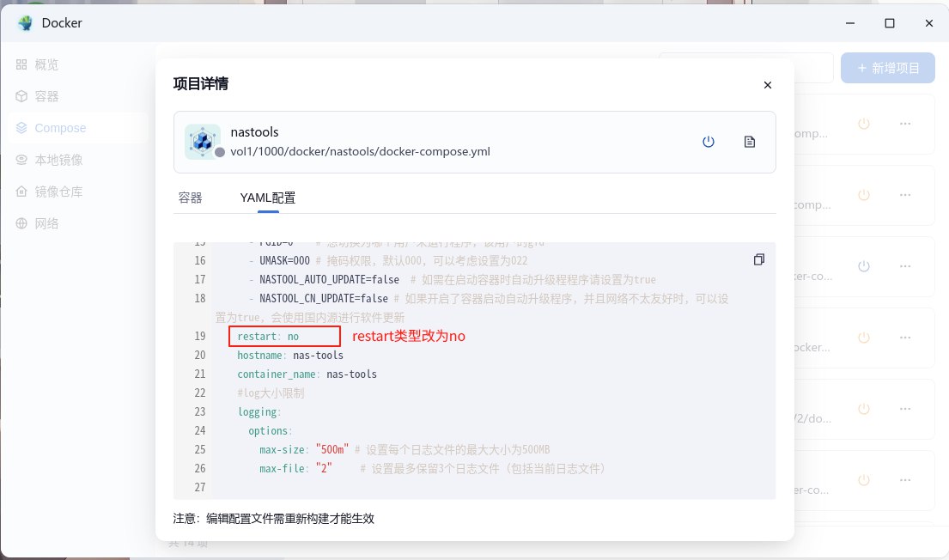Click the power icon in the "/2/do..." row
This screenshot has width=949, height=560.
click(864, 409)
